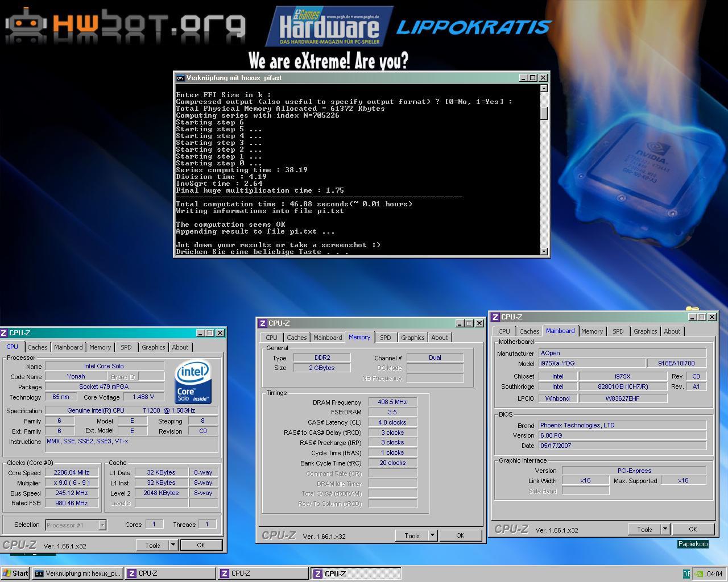
Task: Click the CPU-Z title icon in CPU window
Action: [3, 333]
